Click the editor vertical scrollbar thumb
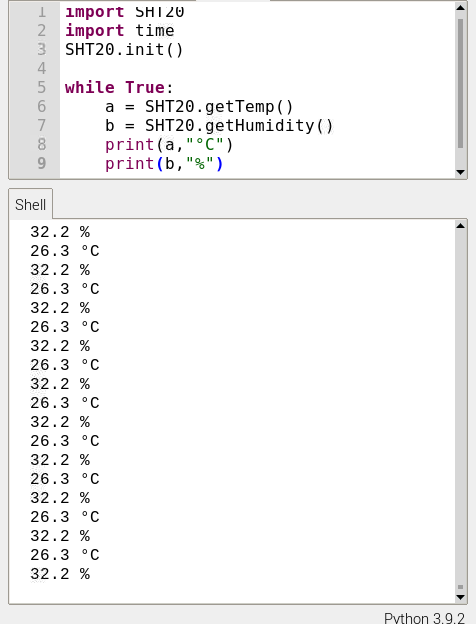This screenshot has width=476, height=624. click(x=460, y=84)
